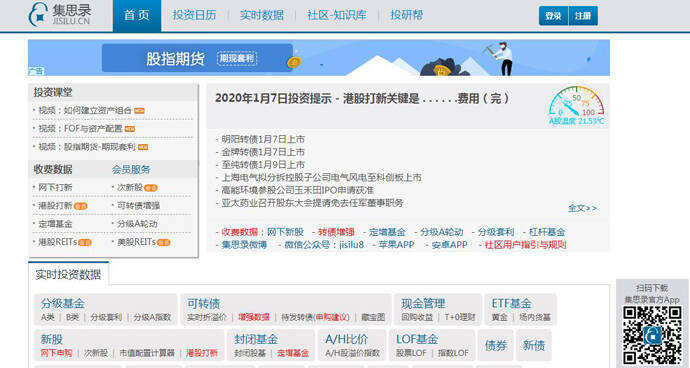This screenshot has width=690, height=368.
Task: Open headline 2020年1月7日投资提示
Action: [362, 99]
